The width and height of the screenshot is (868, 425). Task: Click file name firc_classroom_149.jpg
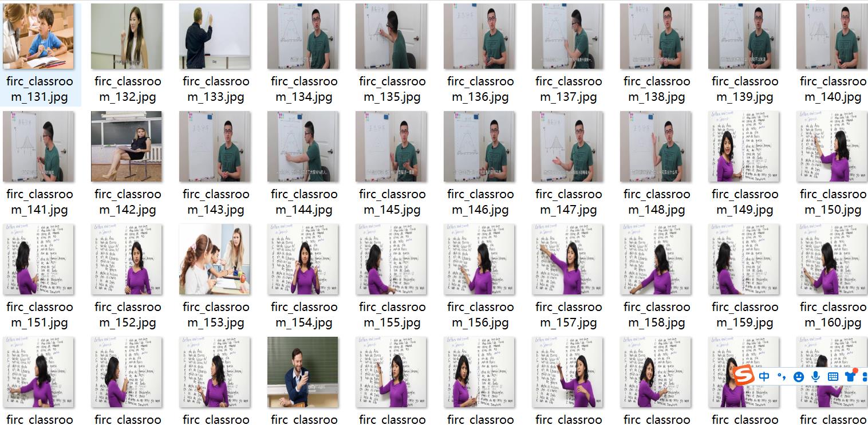[745, 202]
